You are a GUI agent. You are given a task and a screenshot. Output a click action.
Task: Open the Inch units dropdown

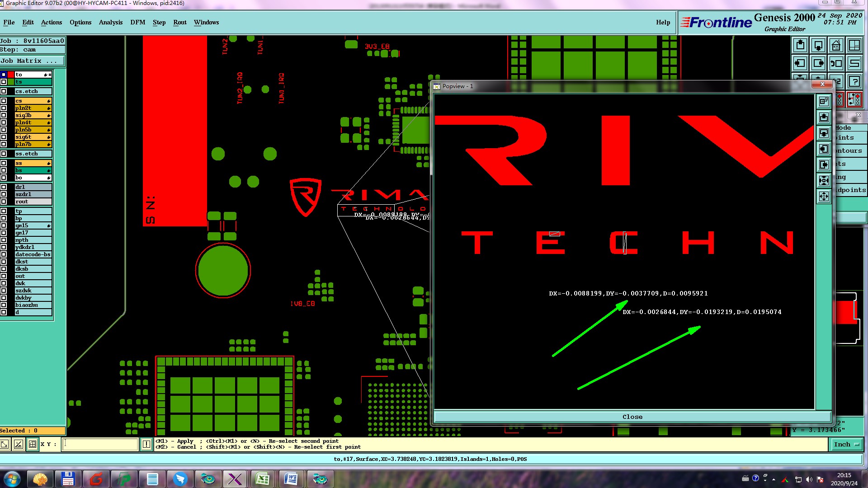coord(846,445)
